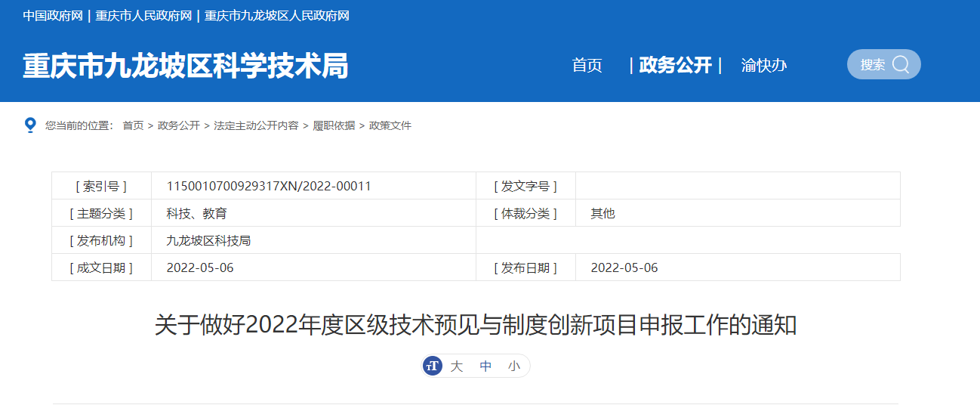This screenshot has height=405, width=980.
Task: Click 首页 in the breadcrumb trail
Action: 133,125
